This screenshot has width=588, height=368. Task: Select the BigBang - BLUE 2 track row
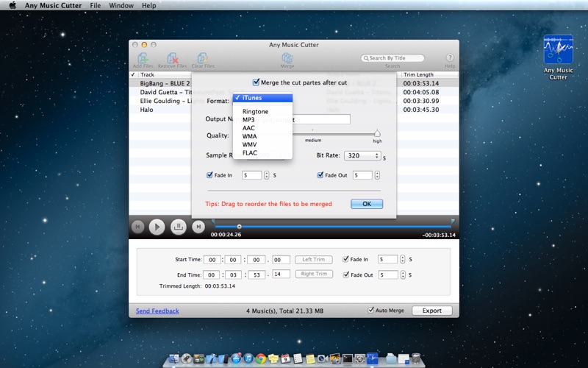293,83
